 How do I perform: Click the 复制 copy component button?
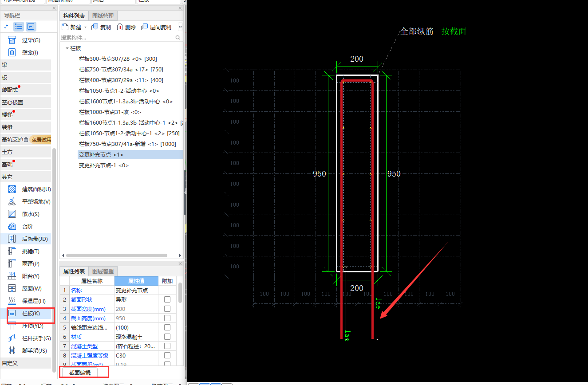click(x=101, y=27)
